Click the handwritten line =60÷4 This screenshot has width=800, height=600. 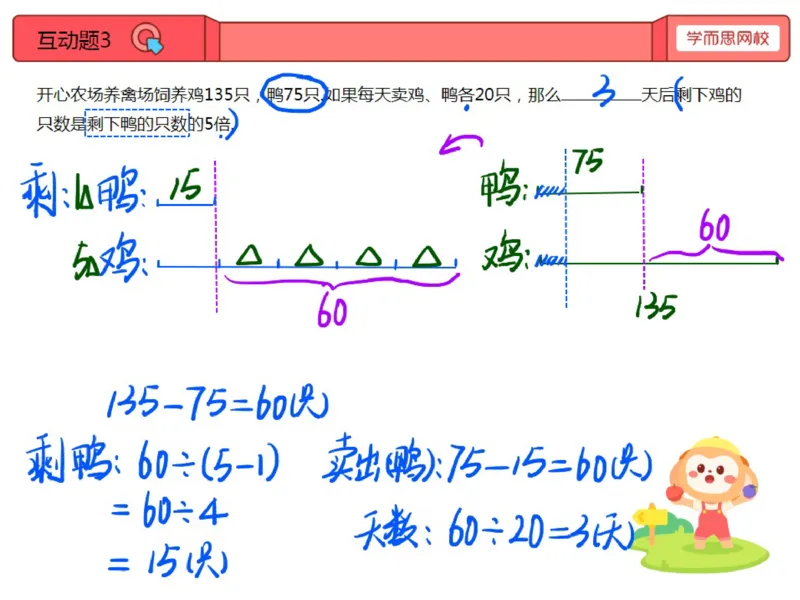169,511
